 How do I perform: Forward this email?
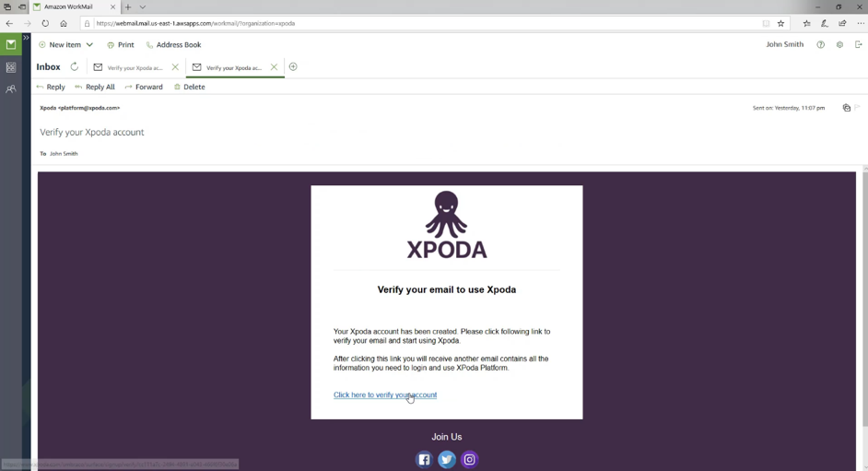(x=144, y=87)
